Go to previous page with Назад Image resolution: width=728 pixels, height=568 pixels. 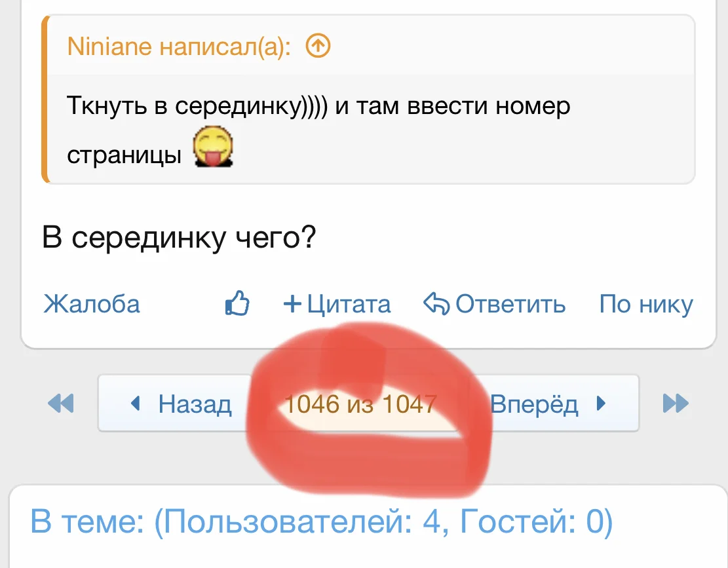[x=193, y=404]
